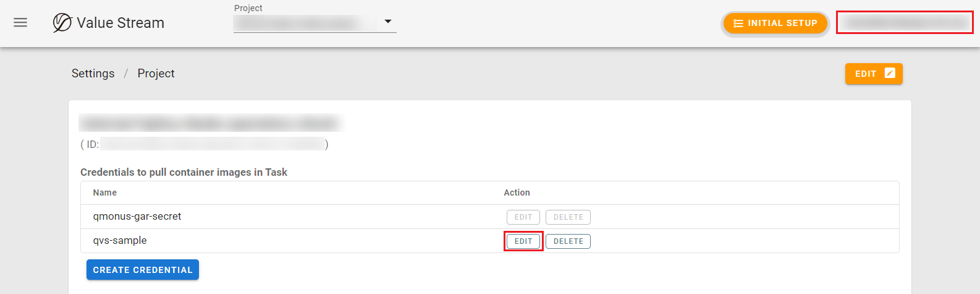Click the Name column header
This screenshot has height=294, width=980.
pos(105,193)
